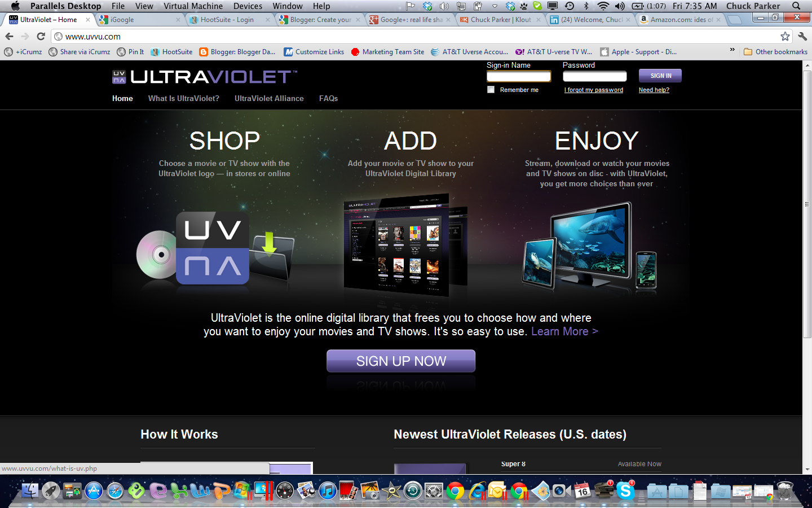812x508 pixels.
Task: Open Spotlight search in the menu bar
Action: (796, 6)
